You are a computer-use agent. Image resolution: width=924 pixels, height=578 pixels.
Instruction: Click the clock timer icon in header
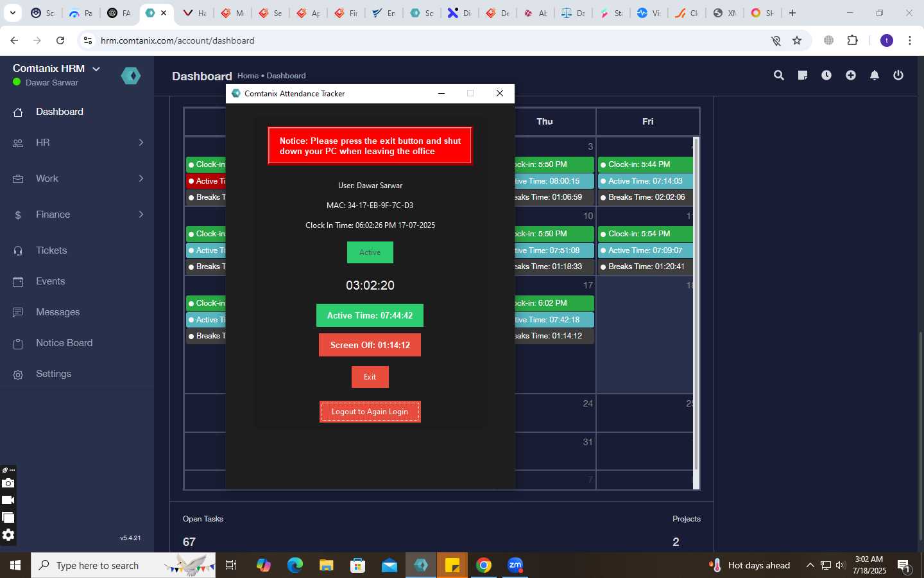coord(826,75)
